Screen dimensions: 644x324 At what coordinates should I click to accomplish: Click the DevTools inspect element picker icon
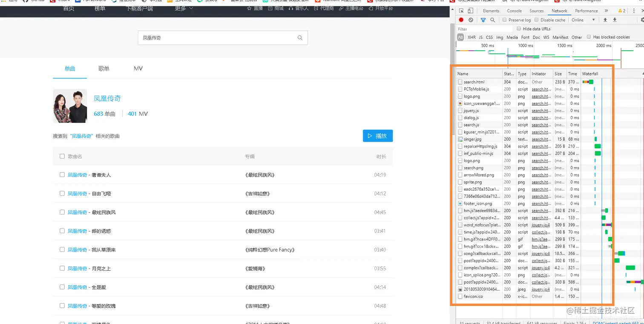point(461,11)
